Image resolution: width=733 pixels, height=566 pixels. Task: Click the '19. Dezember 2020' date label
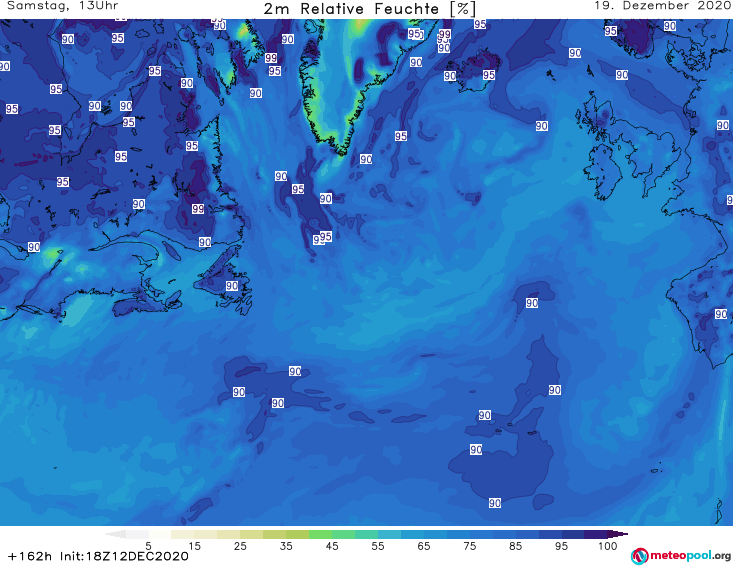click(x=662, y=6)
